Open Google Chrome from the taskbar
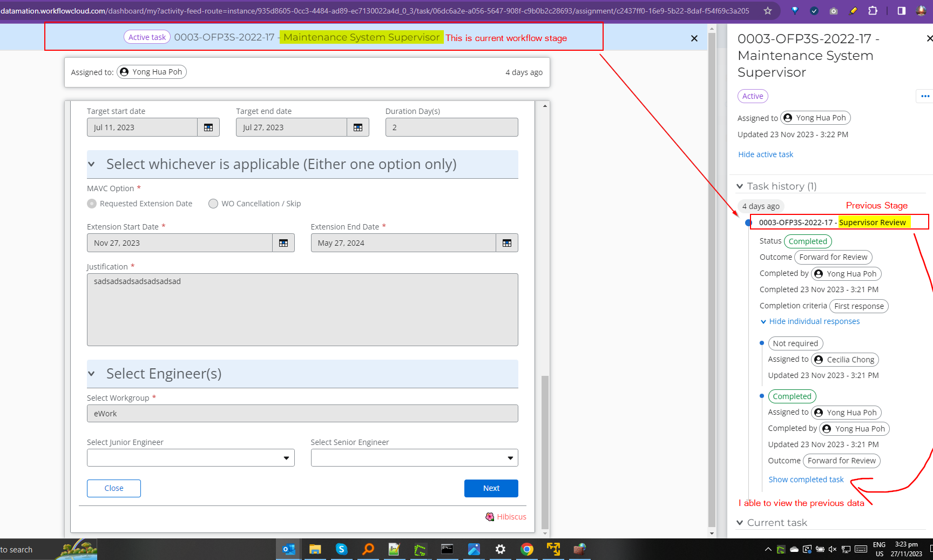The height and width of the screenshot is (560, 933). 527,549
